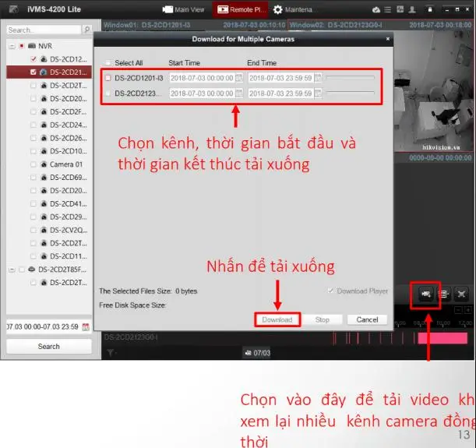Click the full-screen icon in playback toolbar
Viewport: 476px width, 448px height.
pyautogui.click(x=461, y=294)
